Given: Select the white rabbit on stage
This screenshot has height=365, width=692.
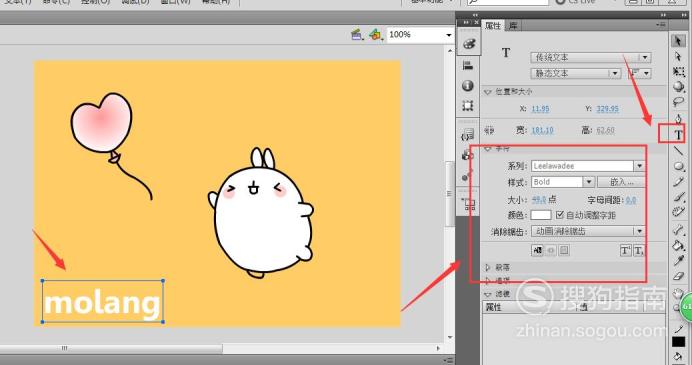Looking at the screenshot, I should pyautogui.click(x=262, y=213).
